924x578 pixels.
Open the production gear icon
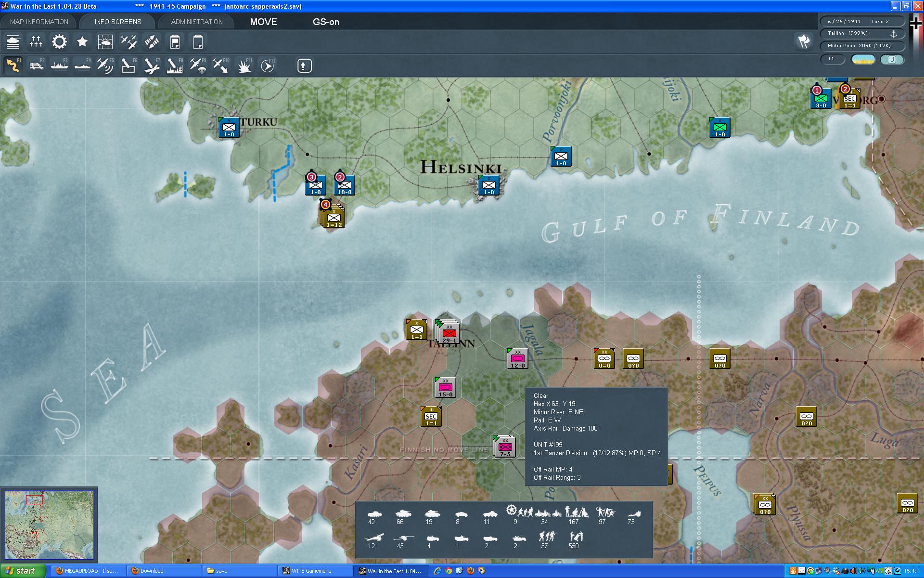coord(59,42)
